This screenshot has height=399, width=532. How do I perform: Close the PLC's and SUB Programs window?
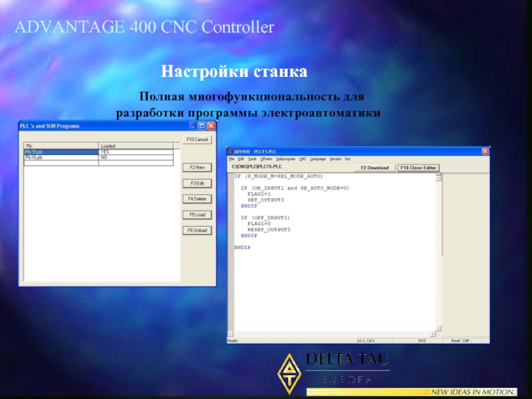coord(211,126)
